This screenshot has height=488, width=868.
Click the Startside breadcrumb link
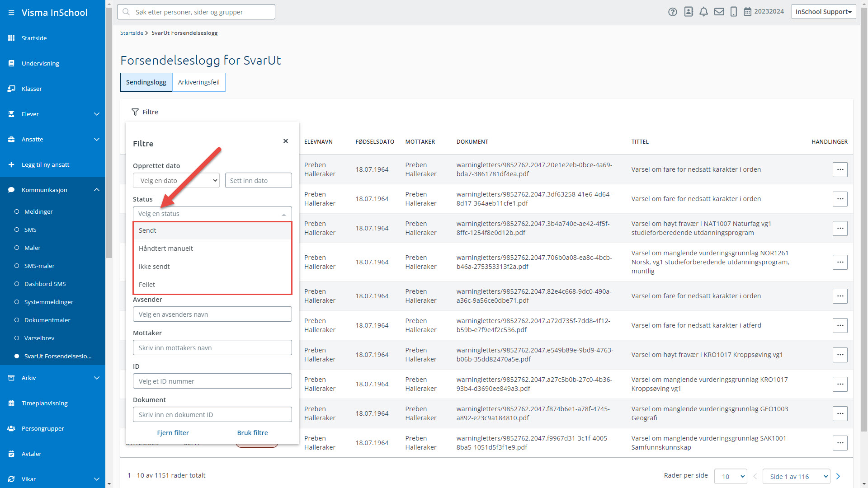click(132, 33)
